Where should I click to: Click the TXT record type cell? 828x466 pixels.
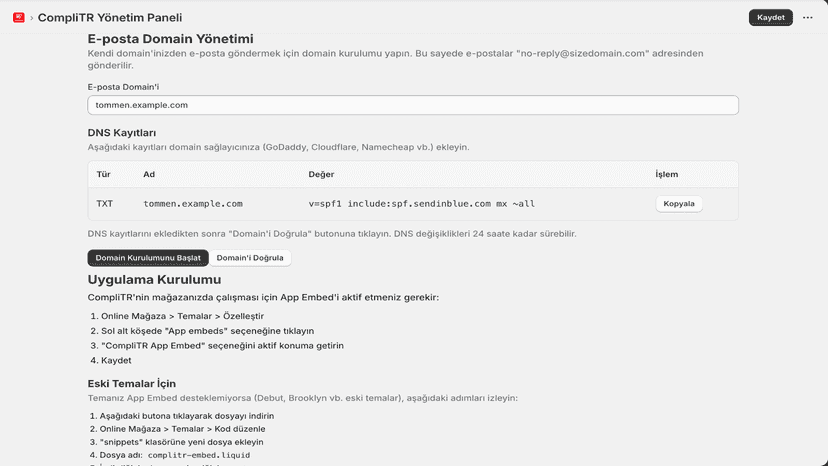(x=105, y=203)
